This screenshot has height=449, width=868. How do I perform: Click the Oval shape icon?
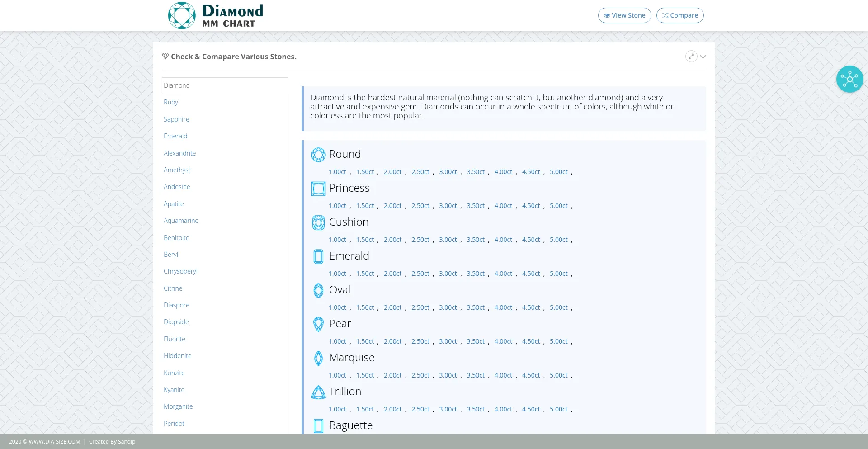click(318, 290)
